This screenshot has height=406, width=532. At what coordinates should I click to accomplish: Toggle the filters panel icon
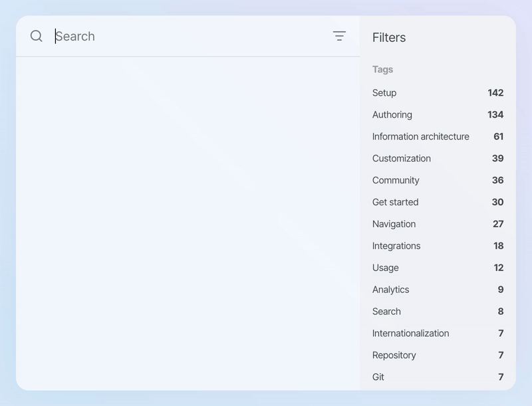(339, 36)
